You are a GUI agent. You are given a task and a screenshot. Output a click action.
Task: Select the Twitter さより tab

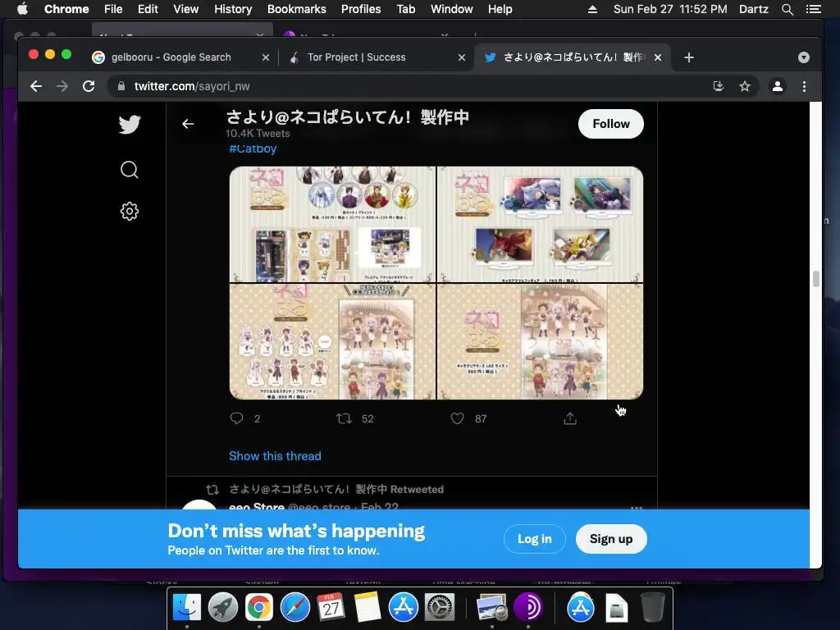pos(572,57)
